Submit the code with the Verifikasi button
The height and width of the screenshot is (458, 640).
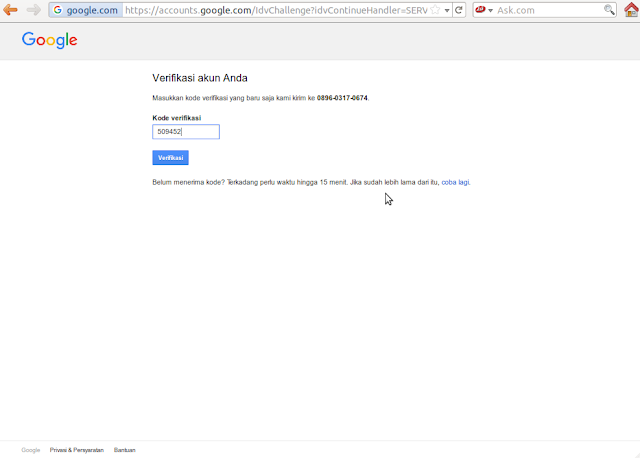coord(170,158)
